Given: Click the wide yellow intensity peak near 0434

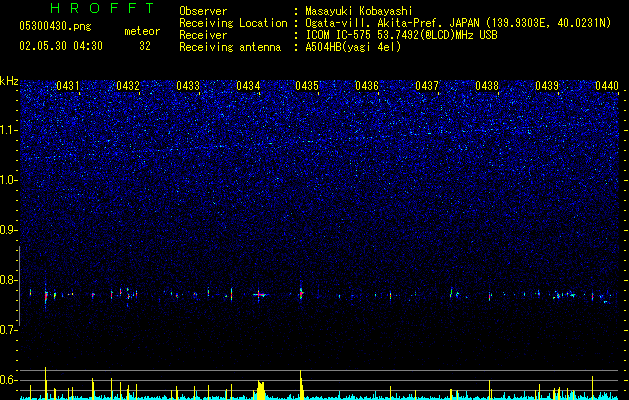Looking at the screenshot, I should coord(261,390).
